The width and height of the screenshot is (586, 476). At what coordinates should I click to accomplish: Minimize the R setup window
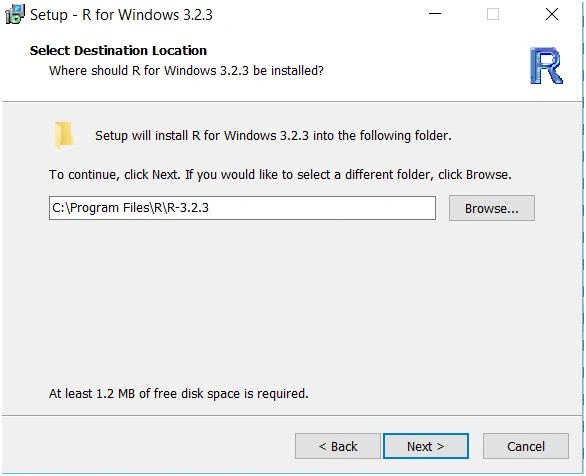point(435,14)
